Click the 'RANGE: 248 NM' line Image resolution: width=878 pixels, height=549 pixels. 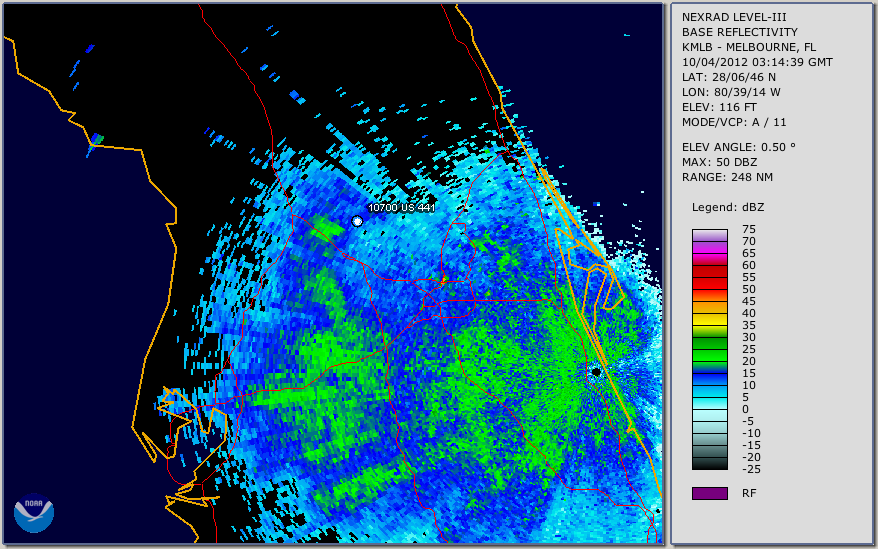[x=727, y=178]
